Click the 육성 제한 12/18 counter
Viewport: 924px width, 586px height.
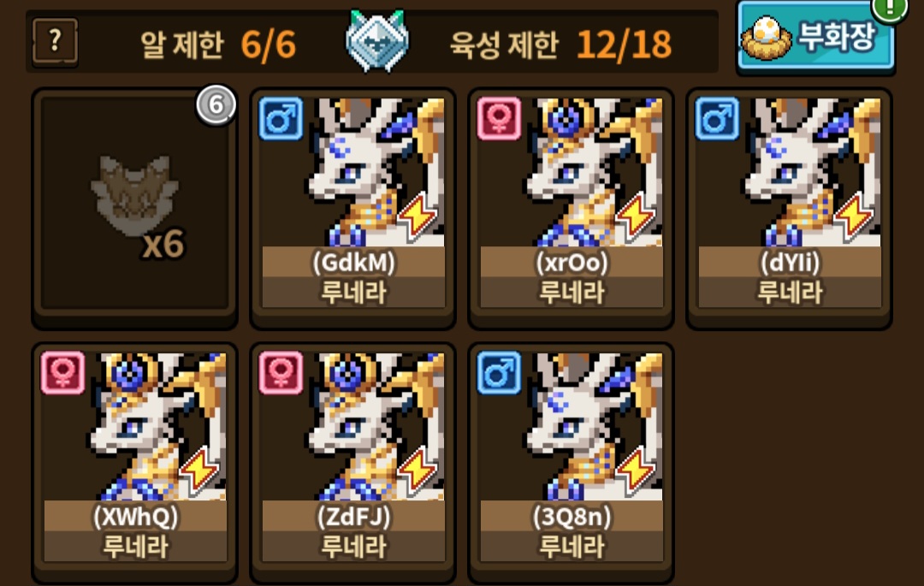point(560,44)
